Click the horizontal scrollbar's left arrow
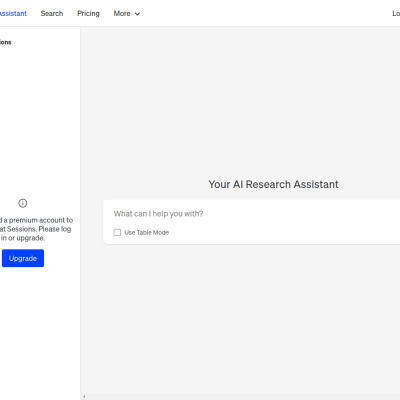The image size is (400, 400). [84, 397]
